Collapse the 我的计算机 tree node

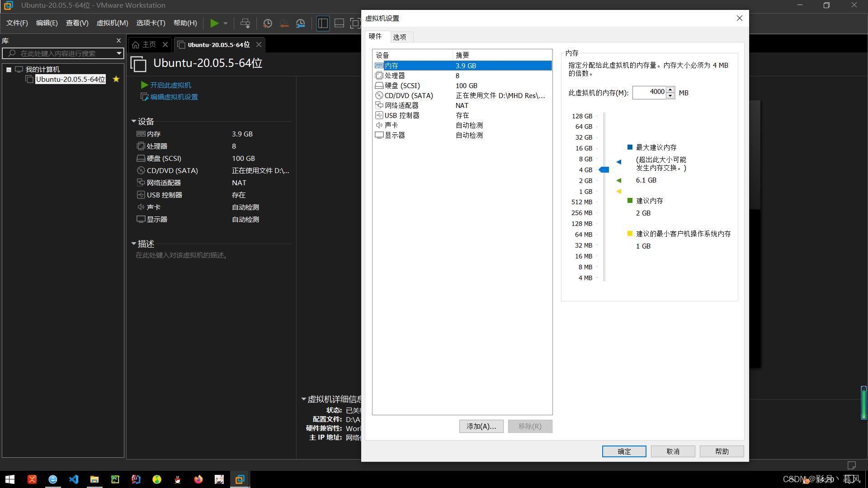tap(9, 70)
